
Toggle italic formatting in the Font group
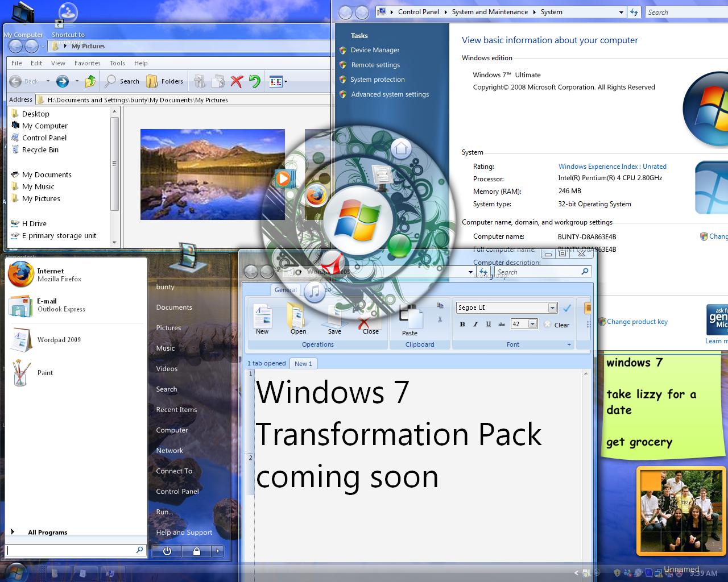pos(475,323)
